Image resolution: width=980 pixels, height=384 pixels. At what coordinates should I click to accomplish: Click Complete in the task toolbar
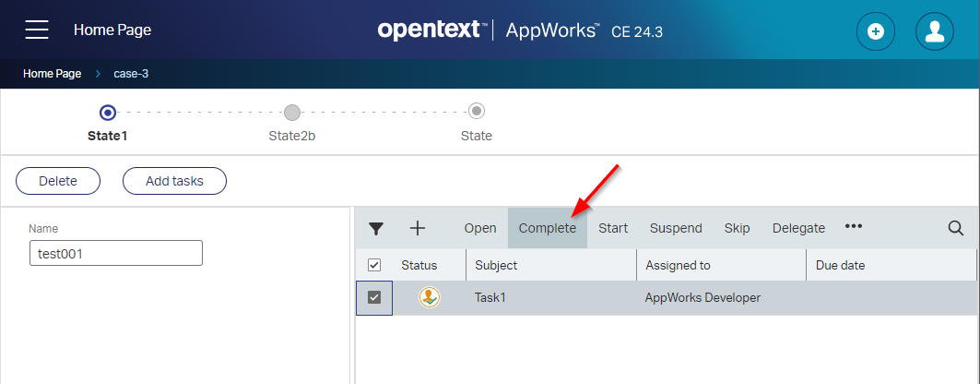547,228
